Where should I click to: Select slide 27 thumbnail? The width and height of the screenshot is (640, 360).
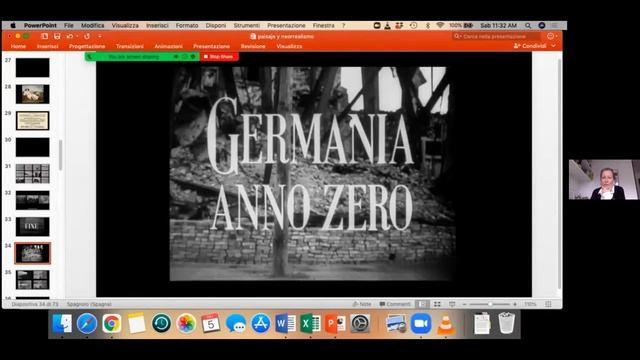pos(33,68)
